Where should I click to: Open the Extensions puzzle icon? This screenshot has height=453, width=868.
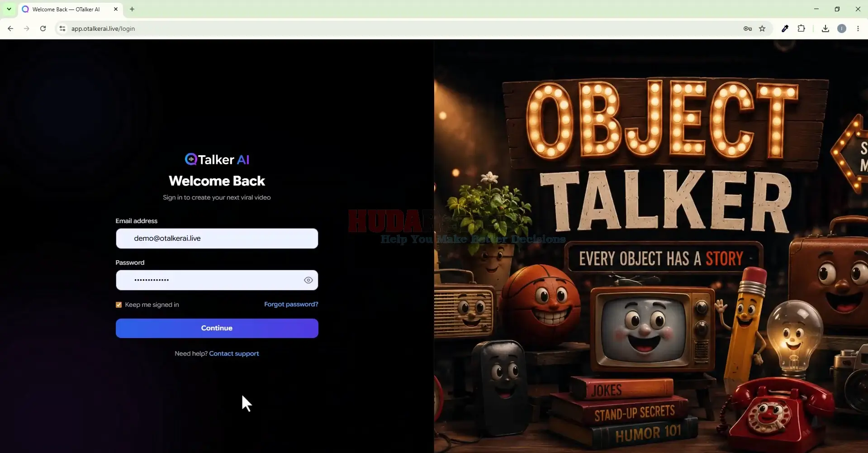coord(801,29)
